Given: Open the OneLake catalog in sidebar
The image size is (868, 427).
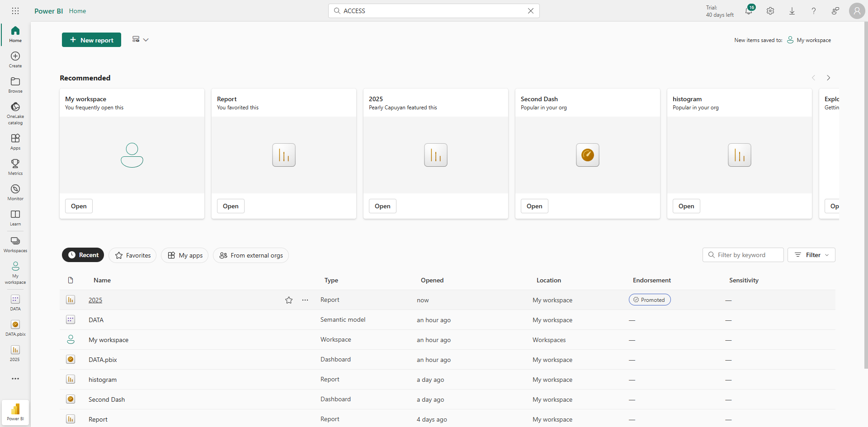Looking at the screenshot, I should [15, 112].
